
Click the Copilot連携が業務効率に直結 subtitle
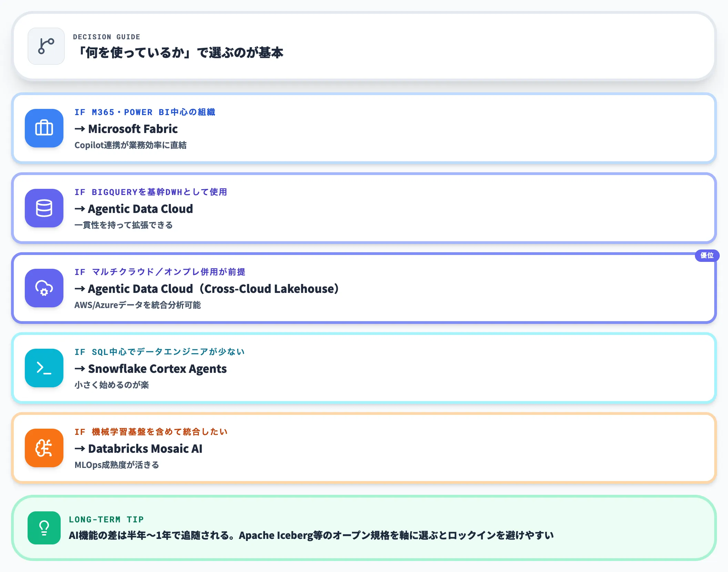[x=131, y=145]
